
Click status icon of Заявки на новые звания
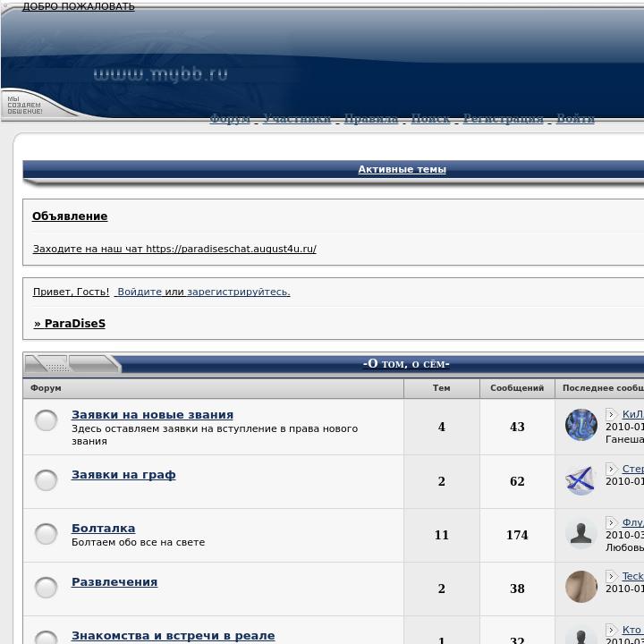[x=46, y=420]
